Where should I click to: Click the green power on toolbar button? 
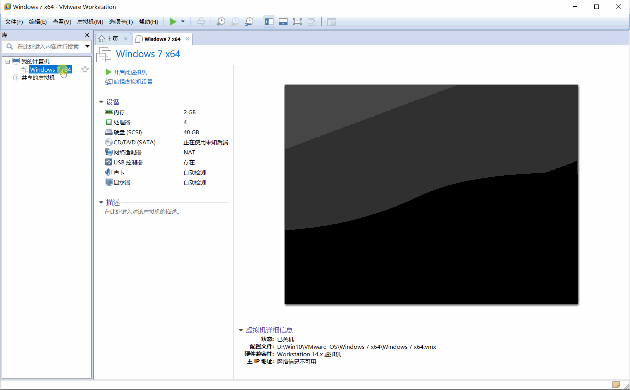pos(173,22)
